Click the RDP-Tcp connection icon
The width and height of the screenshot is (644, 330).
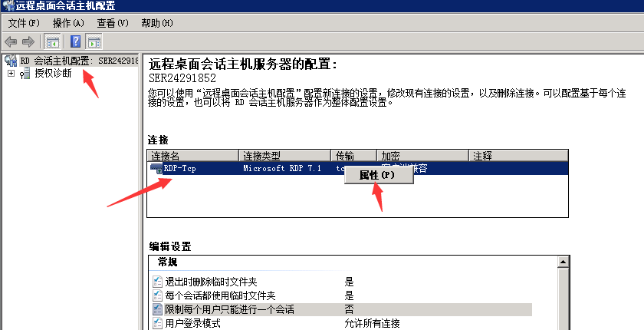156,169
